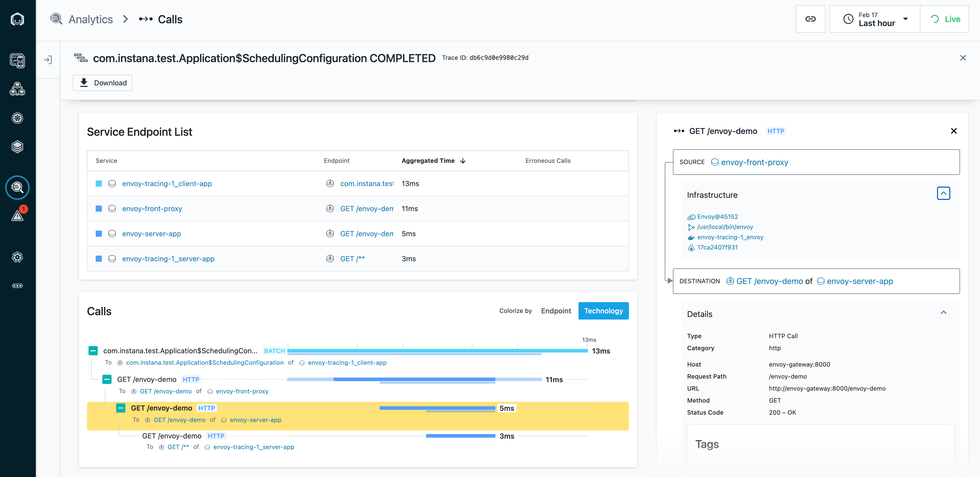Screen dimensions: 980x477
Task: Click the expand side panel arrow icon
Action: point(48,60)
